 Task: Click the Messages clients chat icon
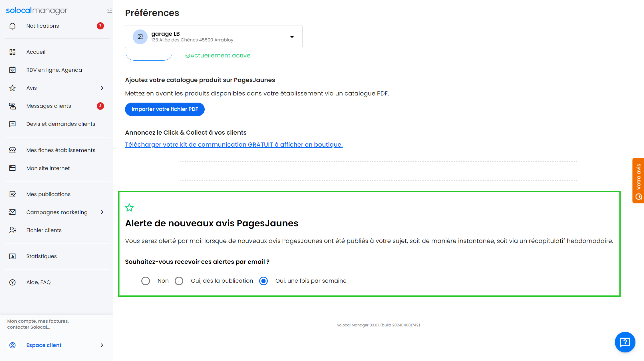coord(12,106)
